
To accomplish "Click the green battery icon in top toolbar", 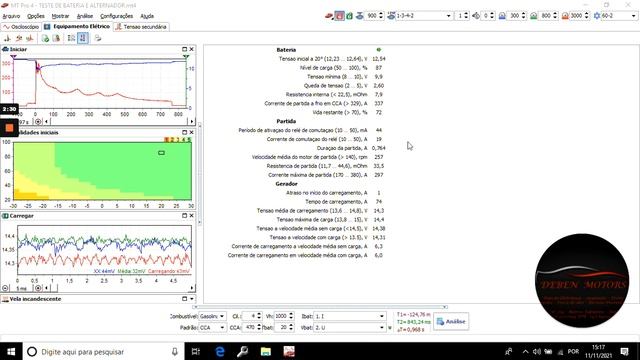I will click(x=349, y=16).
